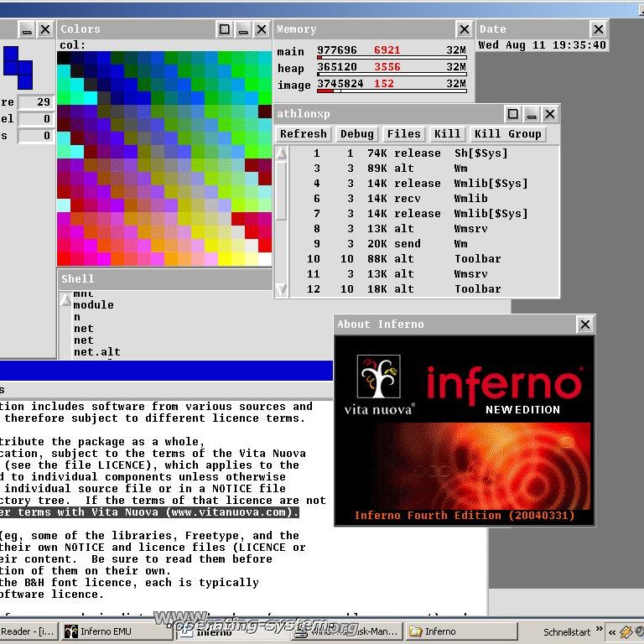Viewport: 644px width, 644px height.
Task: Switch to Inferno EMU taskbar button
Action: (117, 631)
